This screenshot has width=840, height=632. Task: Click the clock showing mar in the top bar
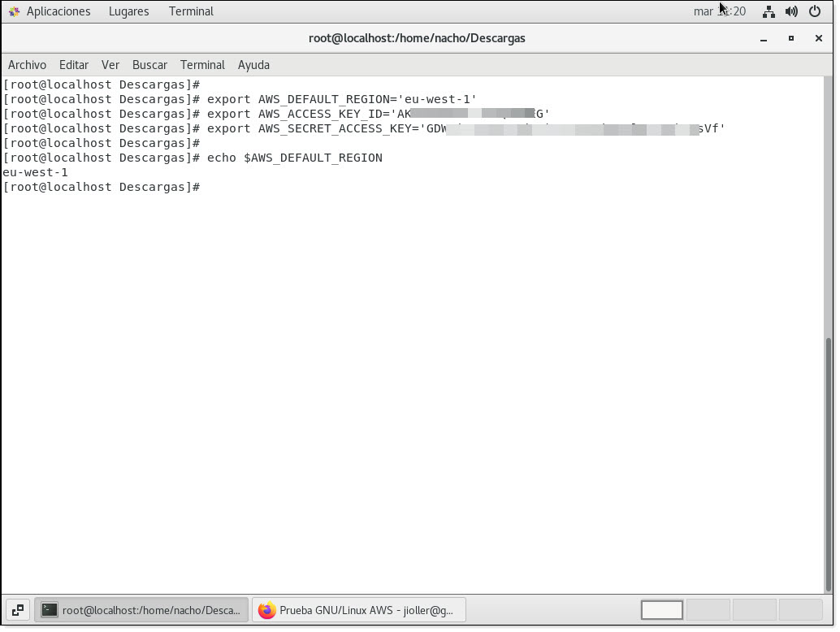719,11
